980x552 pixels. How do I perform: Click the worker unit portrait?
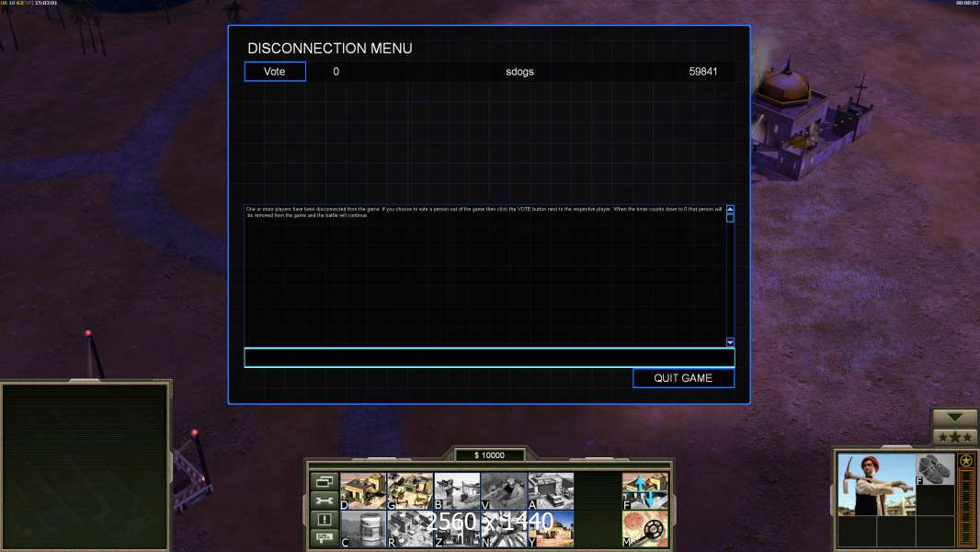pyautogui.click(x=876, y=485)
